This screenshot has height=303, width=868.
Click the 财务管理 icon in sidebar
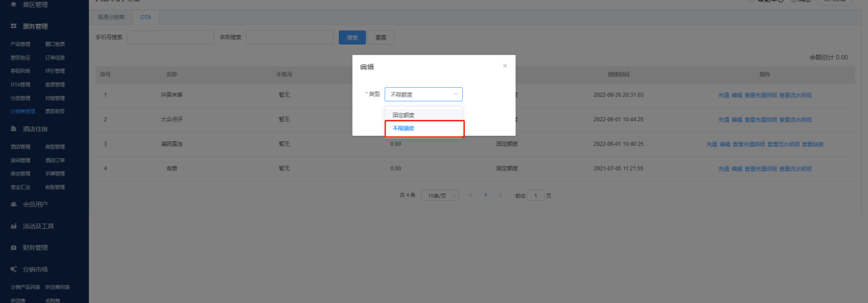click(x=14, y=247)
